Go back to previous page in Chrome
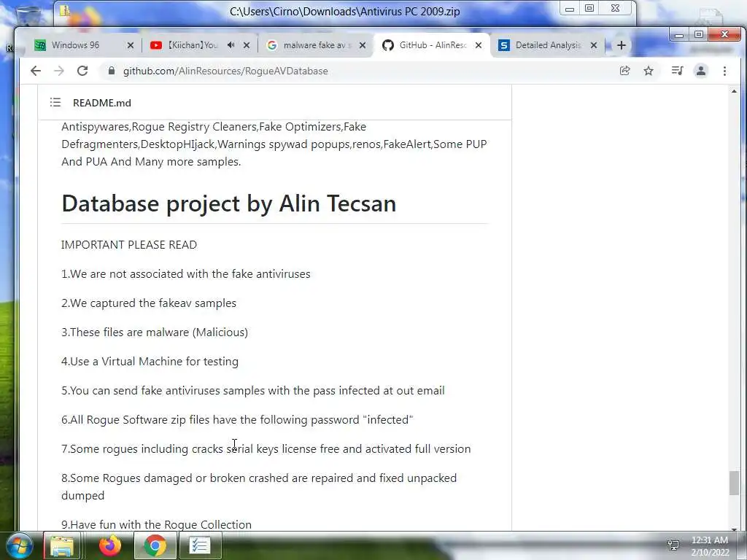 [x=36, y=71]
